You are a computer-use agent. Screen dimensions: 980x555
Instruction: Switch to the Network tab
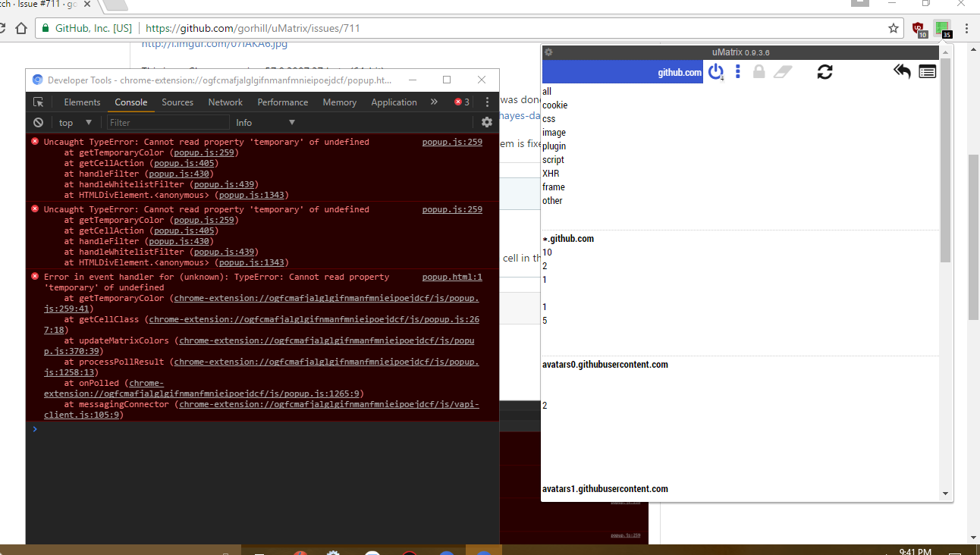[225, 102]
